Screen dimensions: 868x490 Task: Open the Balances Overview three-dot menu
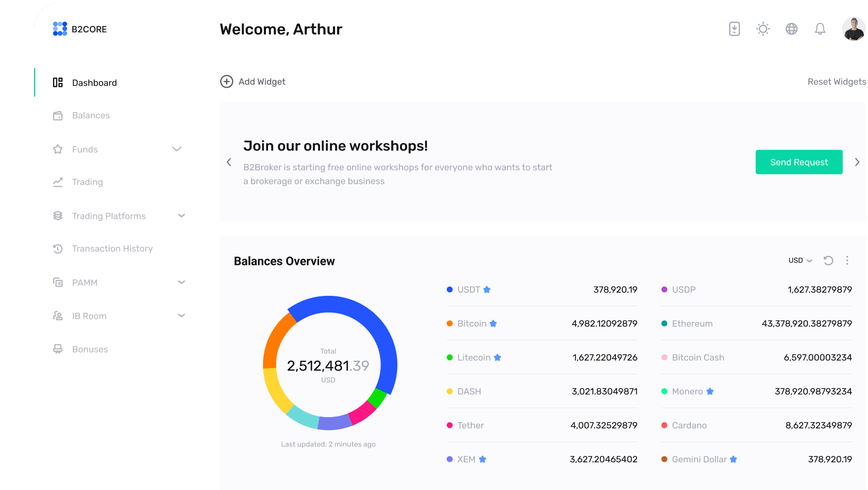click(x=847, y=261)
